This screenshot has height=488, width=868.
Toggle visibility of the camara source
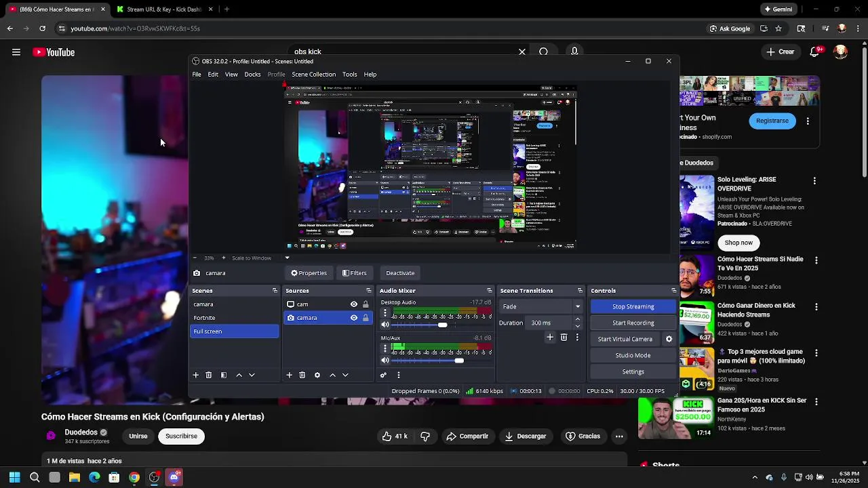tap(354, 318)
